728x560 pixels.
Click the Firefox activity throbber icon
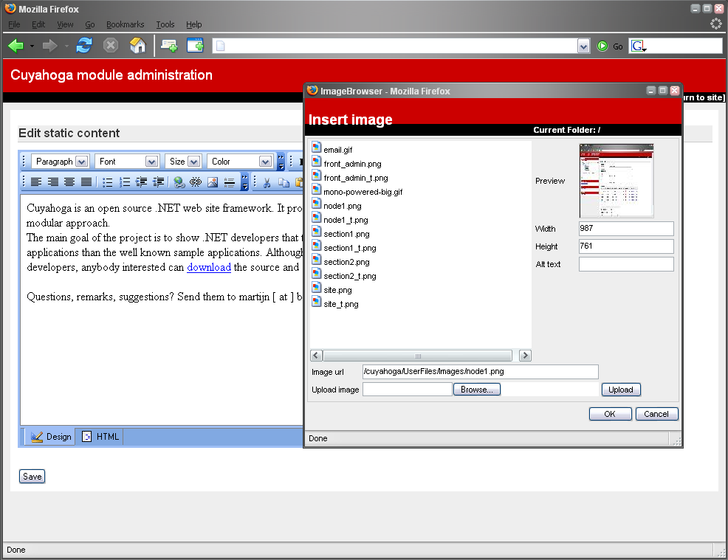point(716,24)
